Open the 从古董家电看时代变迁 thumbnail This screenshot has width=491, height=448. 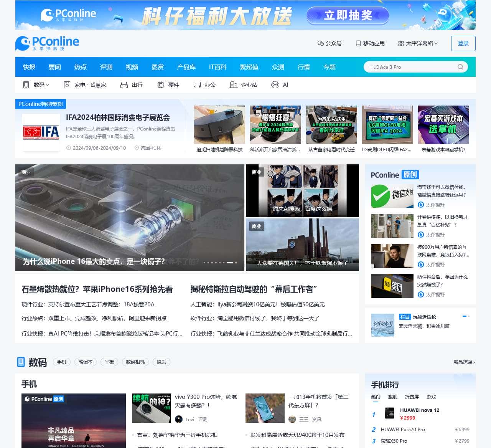(331, 125)
